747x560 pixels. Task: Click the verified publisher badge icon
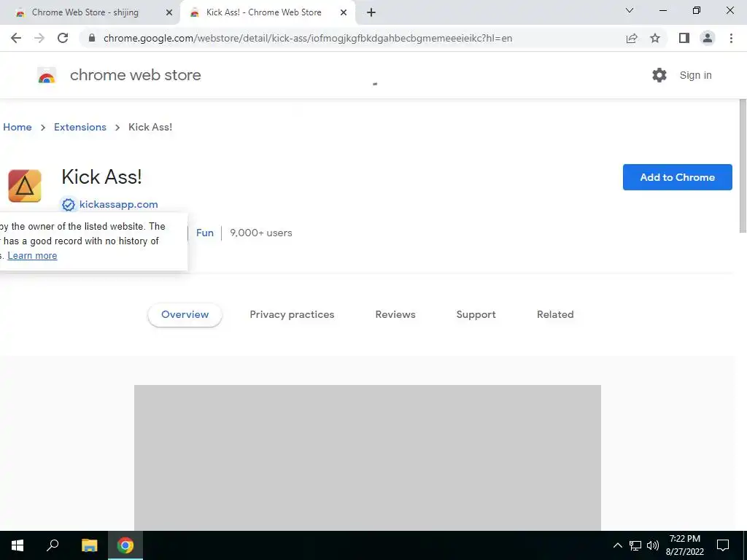(x=69, y=205)
